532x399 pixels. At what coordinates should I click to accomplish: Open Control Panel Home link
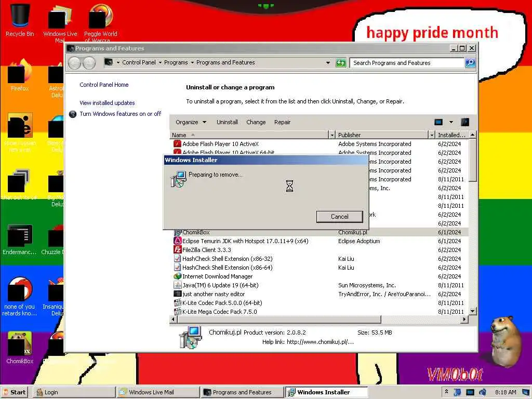(x=104, y=85)
